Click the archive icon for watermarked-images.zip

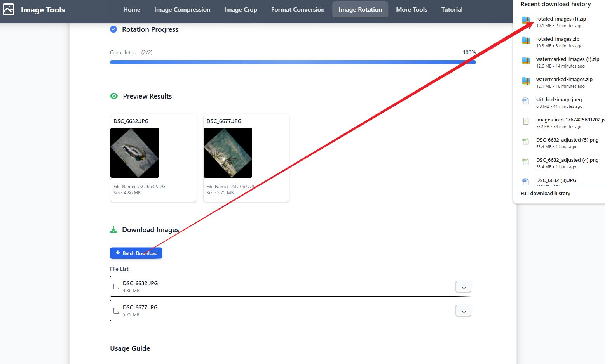[526, 81]
